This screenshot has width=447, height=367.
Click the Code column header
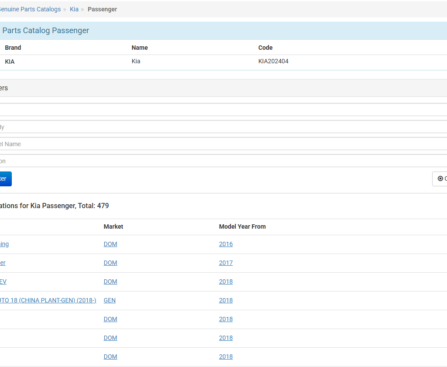[x=265, y=48]
